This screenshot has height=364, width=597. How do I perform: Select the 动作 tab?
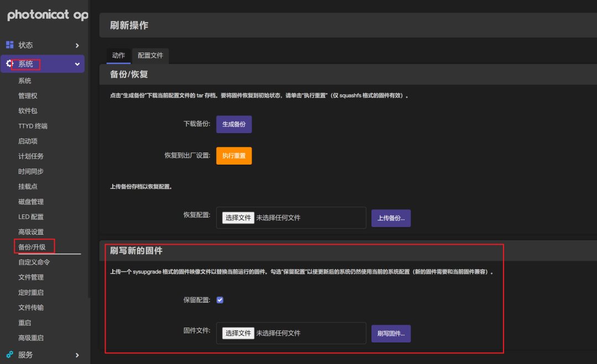click(x=118, y=56)
